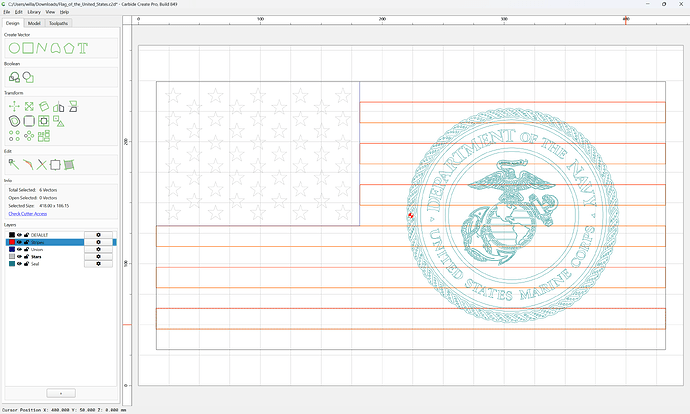Select the Rectangle vector tool
The width and height of the screenshot is (690, 414).
tap(28, 48)
